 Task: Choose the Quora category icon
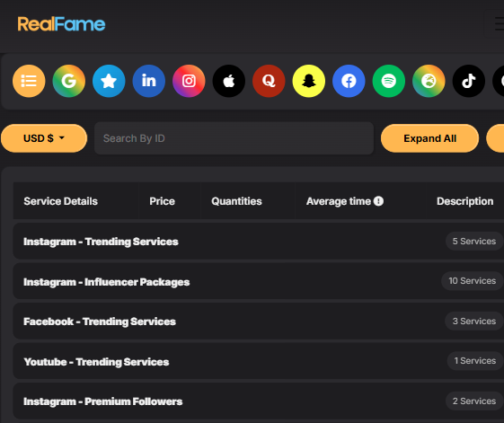pyautogui.click(x=269, y=81)
